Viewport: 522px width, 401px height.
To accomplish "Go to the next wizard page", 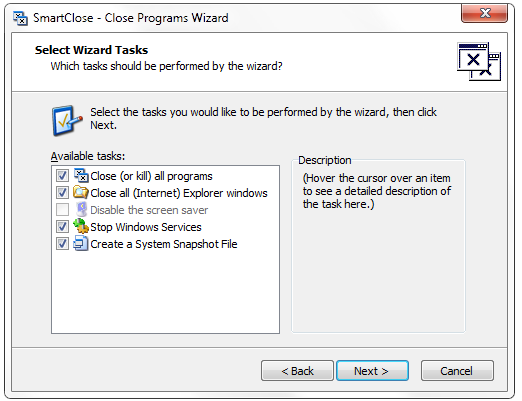I will (x=372, y=370).
